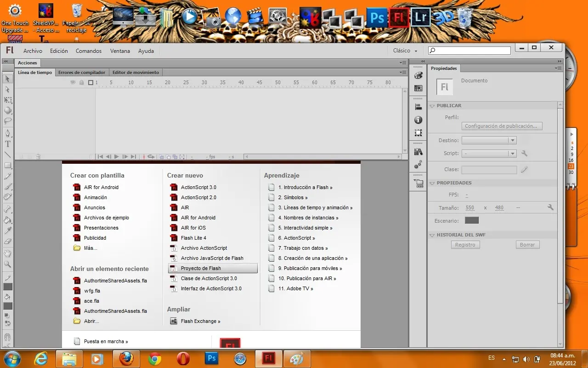Screen dimensions: 588x368
Task: Toggle the magnet Snap to Objects option
Action: coord(7,338)
